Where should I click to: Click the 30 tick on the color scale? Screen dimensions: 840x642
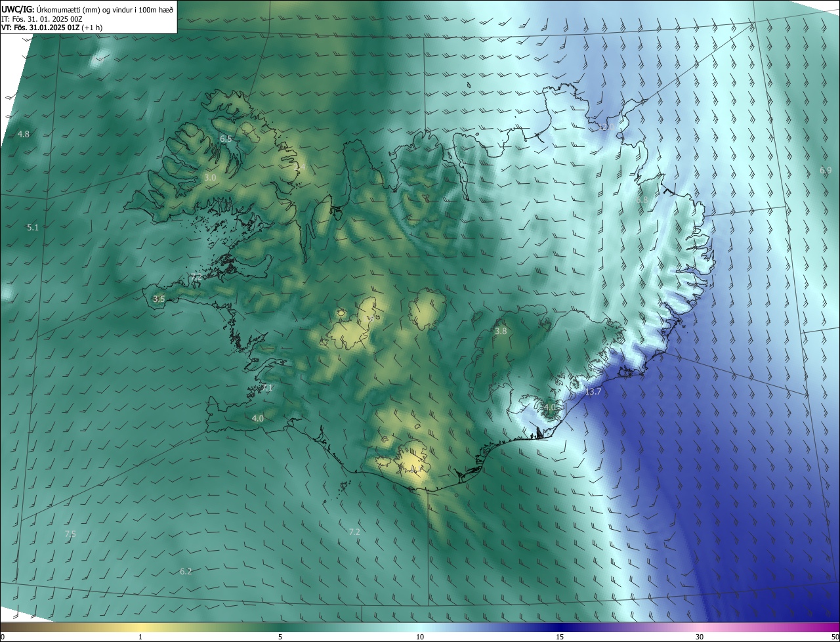pyautogui.click(x=700, y=637)
